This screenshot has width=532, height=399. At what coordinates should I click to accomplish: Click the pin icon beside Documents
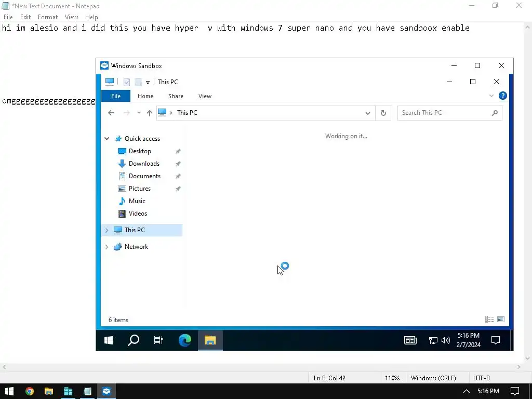pos(178,177)
